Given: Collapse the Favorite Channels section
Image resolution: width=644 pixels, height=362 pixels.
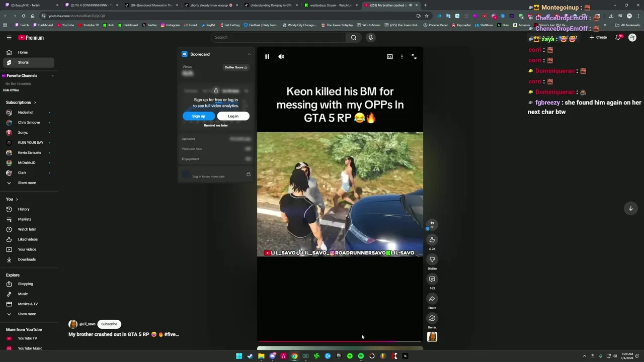Looking at the screenshot, I should coord(52,75).
